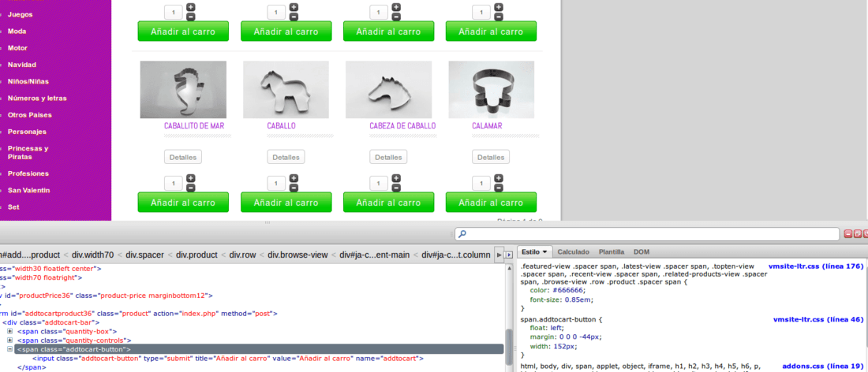Click Añadir al carro below the Caballo product
Screen dimensions: 868x372
286,203
